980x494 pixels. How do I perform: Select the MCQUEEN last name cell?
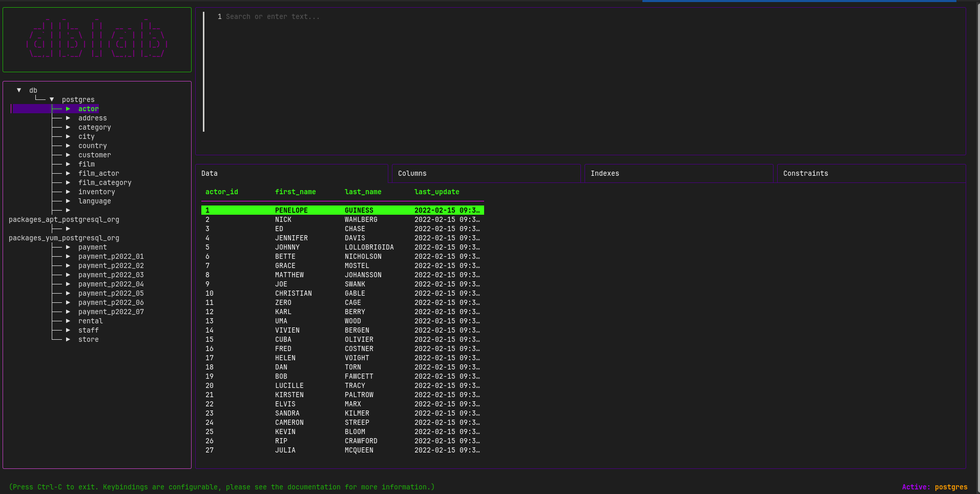(359, 450)
